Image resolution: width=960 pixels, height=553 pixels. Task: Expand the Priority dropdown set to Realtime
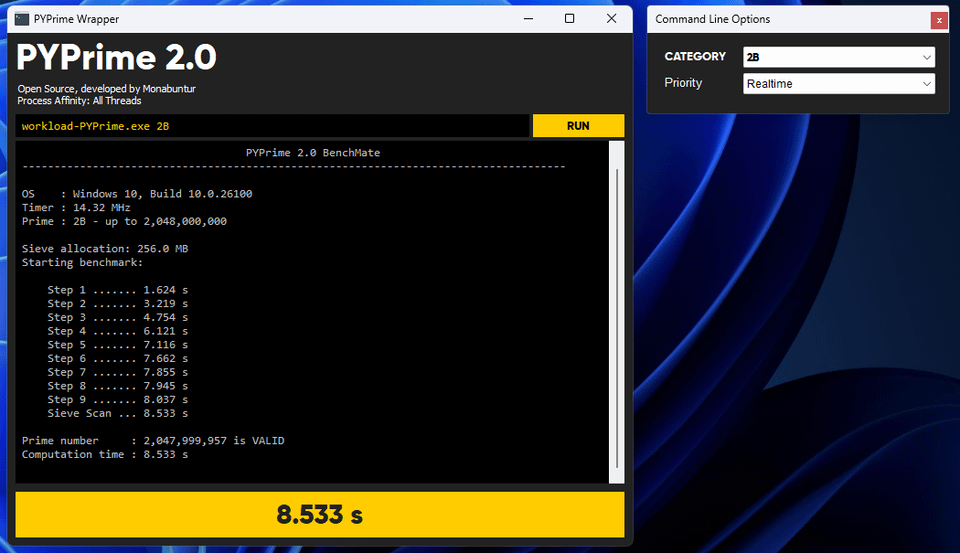(x=838, y=84)
